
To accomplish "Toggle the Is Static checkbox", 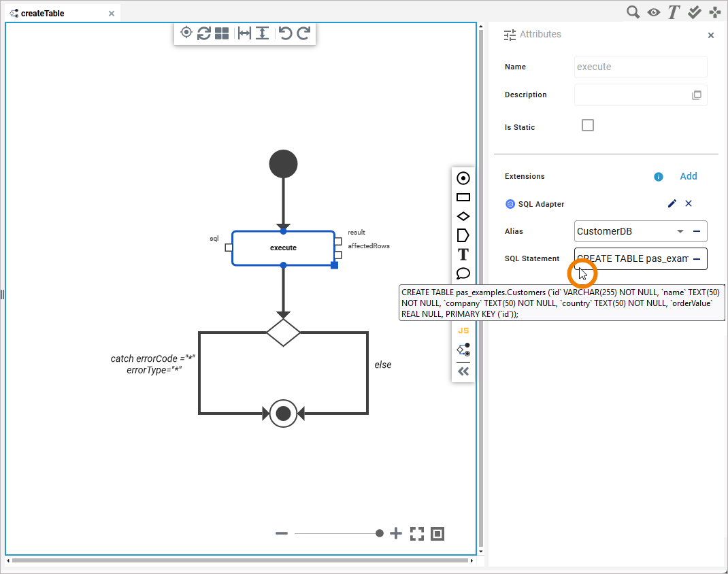I will (x=588, y=125).
